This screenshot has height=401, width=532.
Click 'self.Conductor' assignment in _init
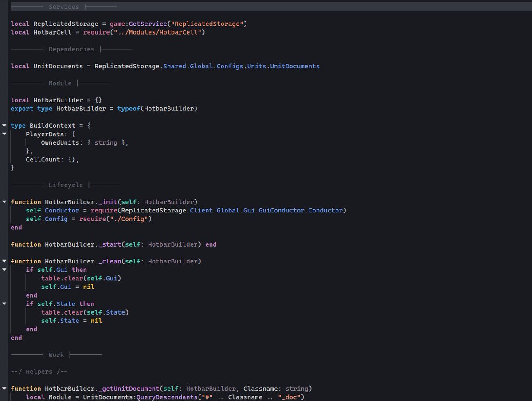(x=52, y=210)
